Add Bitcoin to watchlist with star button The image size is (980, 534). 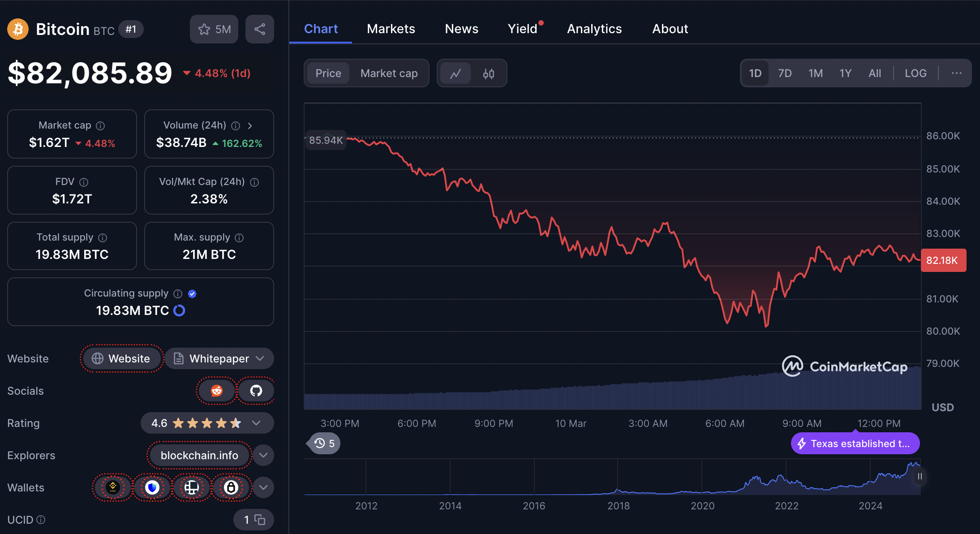pyautogui.click(x=214, y=29)
